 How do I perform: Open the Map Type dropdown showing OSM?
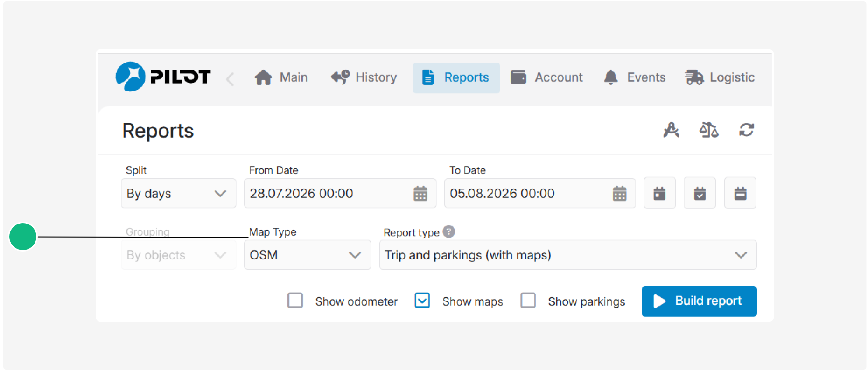308,255
